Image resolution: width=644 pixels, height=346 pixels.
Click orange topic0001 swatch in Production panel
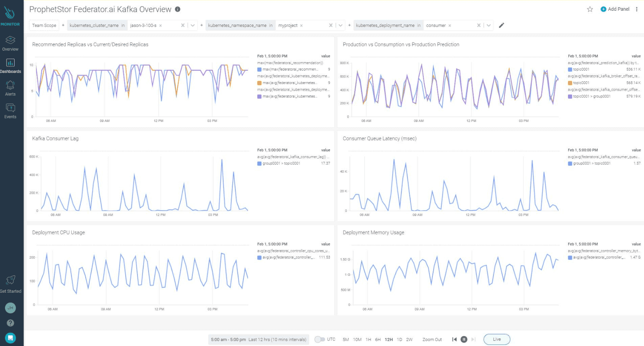click(570, 83)
